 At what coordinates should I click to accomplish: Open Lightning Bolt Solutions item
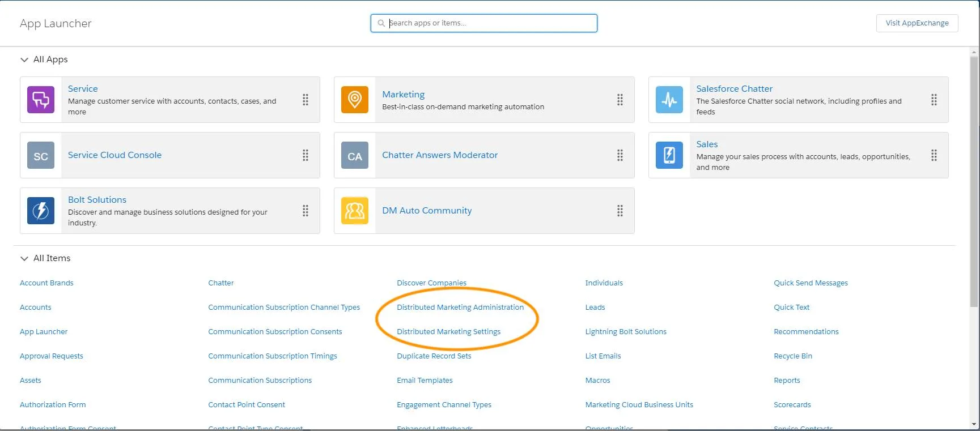tap(626, 332)
